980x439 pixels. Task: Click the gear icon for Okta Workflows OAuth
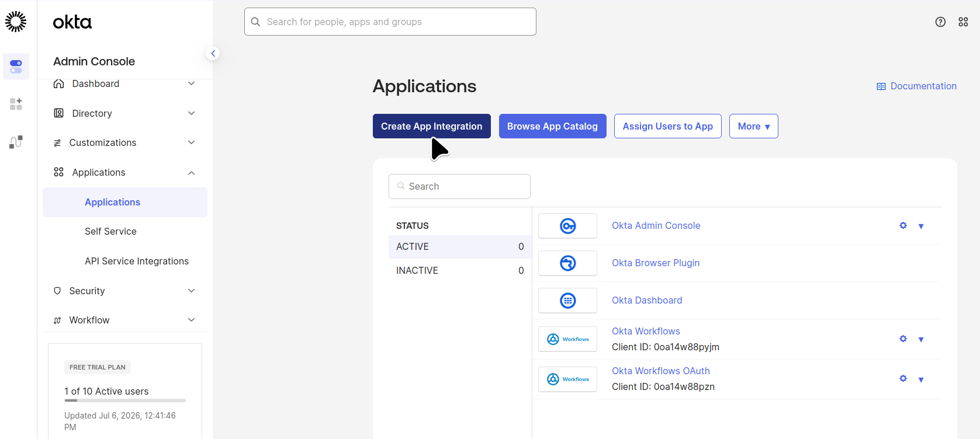coord(903,378)
